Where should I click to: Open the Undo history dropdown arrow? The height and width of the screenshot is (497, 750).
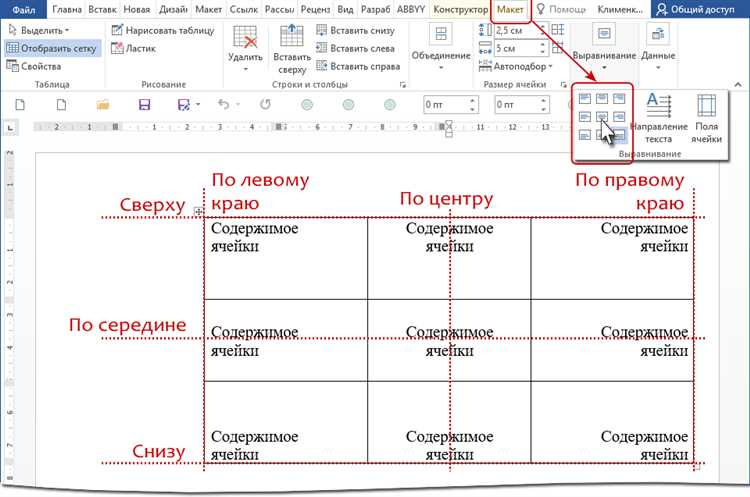tap(238, 104)
